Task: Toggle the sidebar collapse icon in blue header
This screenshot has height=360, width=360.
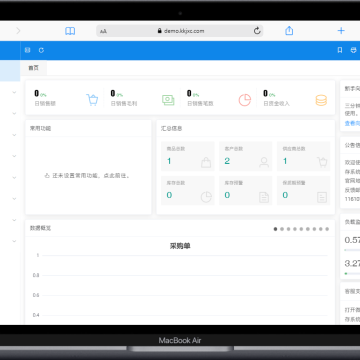Action: click(x=28, y=50)
